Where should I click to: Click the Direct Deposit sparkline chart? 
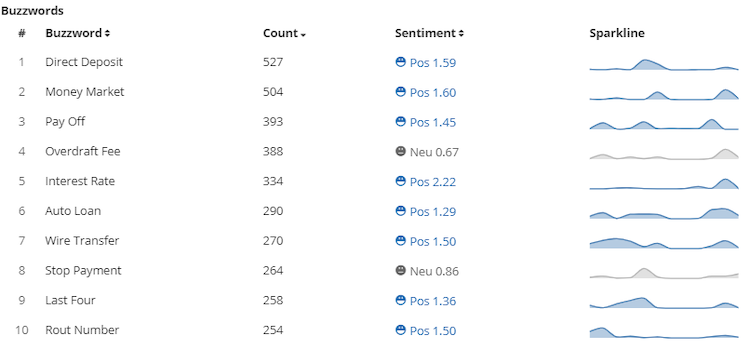(x=664, y=65)
